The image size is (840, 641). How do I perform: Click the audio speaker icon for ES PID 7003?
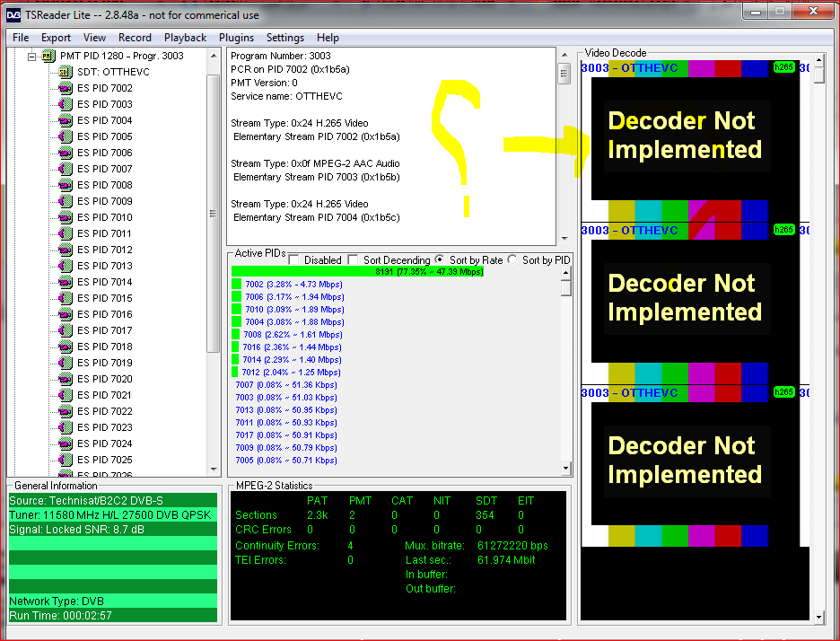[65, 104]
